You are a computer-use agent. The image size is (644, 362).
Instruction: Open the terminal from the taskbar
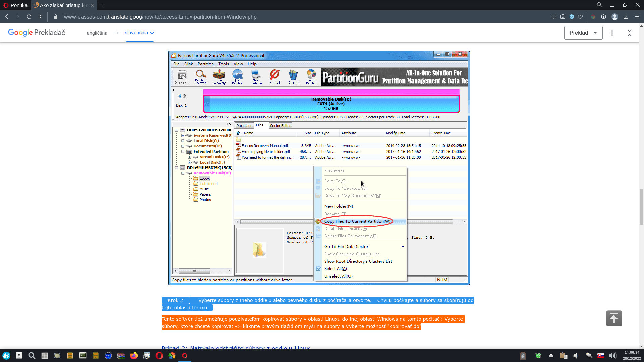coord(83,356)
